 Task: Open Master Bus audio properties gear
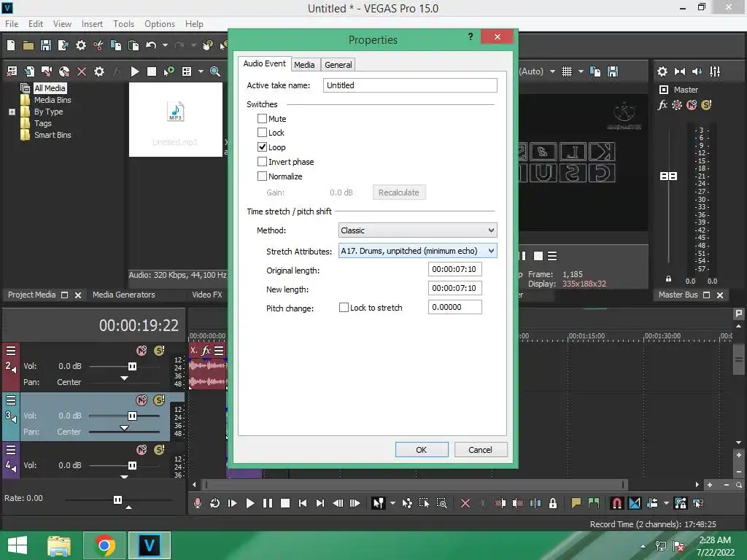[662, 71]
